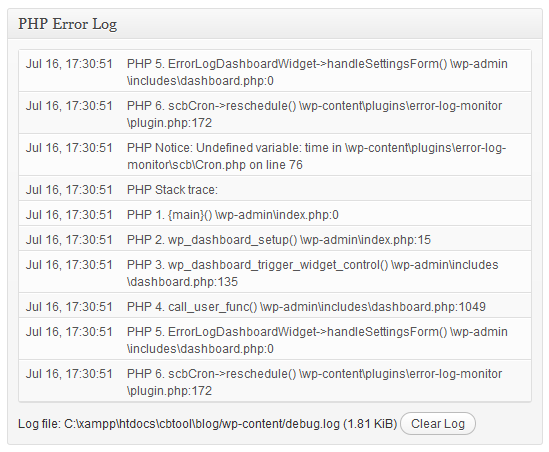549x452 pixels.
Task: Click the timestamp of the first log row
Action: coord(69,64)
